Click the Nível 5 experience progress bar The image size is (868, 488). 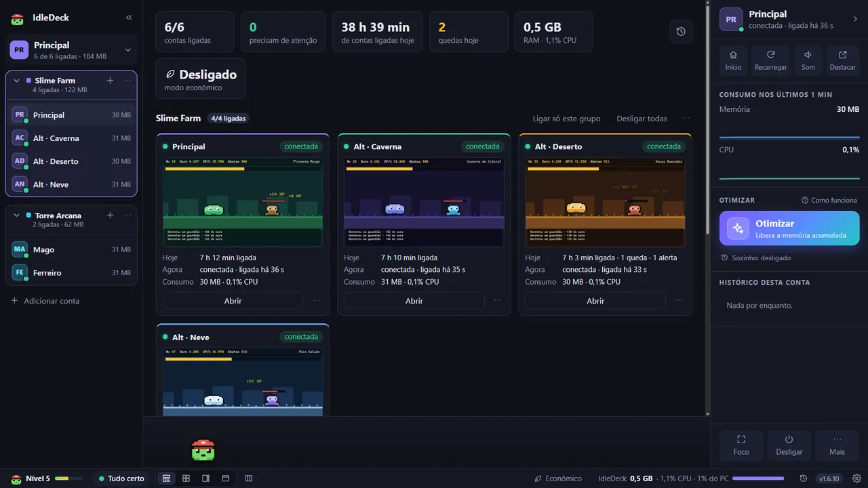[x=68, y=479]
